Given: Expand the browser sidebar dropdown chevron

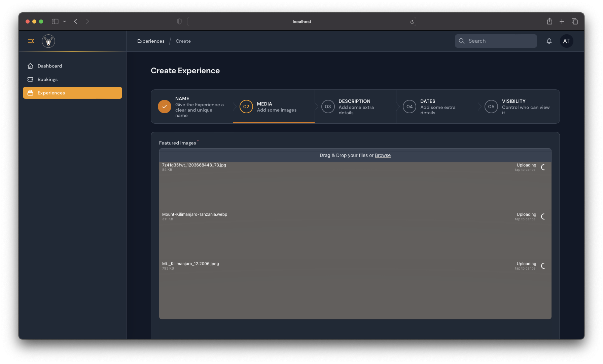Looking at the screenshot, I should [x=65, y=22].
